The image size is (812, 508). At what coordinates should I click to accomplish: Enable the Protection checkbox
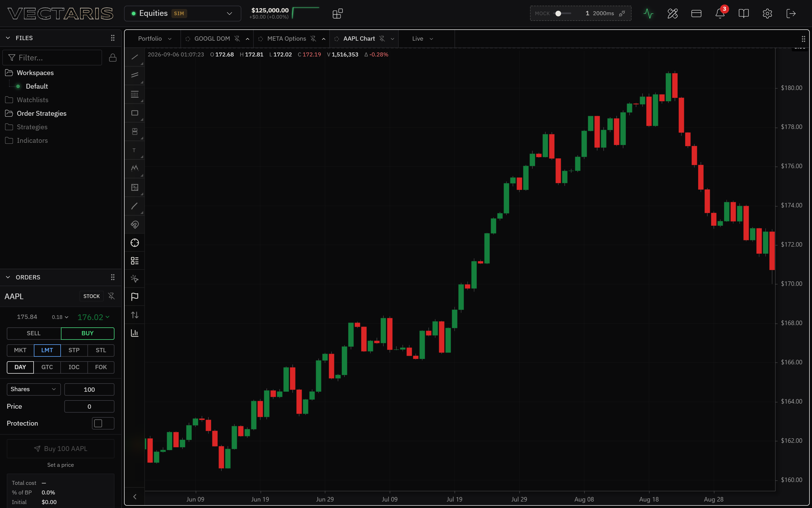(x=98, y=423)
